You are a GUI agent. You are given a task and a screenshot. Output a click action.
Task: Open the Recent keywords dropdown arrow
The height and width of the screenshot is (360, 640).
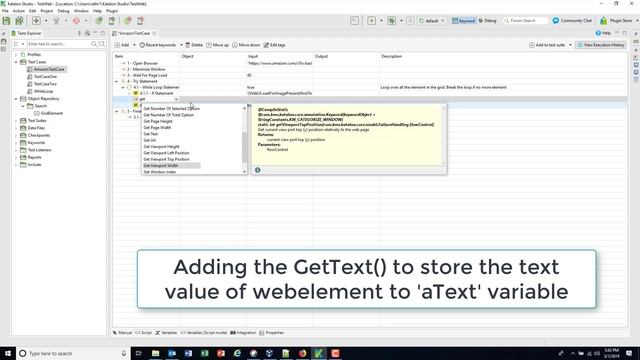click(x=181, y=45)
